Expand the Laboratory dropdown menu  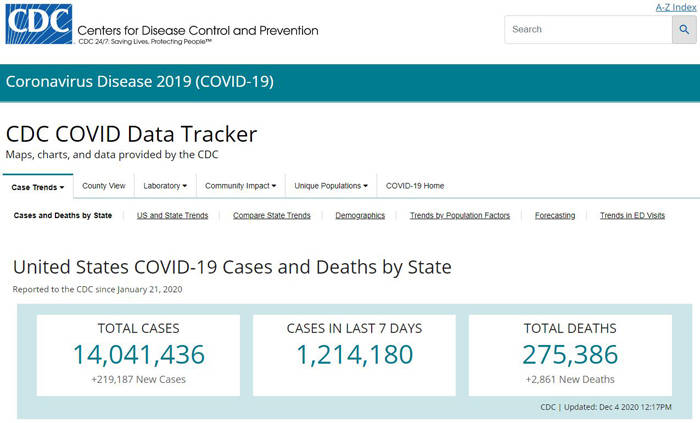coord(165,186)
